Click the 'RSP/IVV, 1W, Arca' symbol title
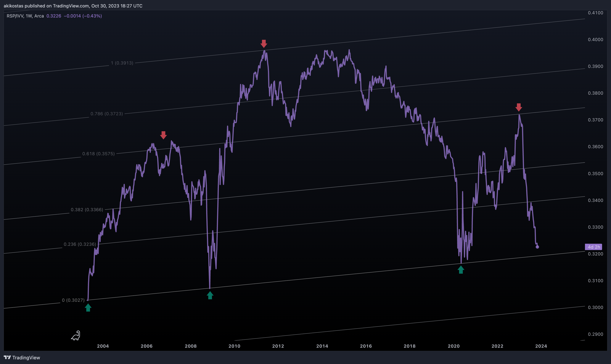The height and width of the screenshot is (364, 611). pos(25,16)
